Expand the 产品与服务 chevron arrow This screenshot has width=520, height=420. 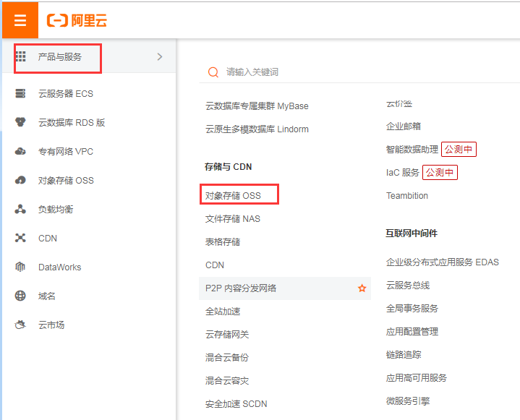click(160, 56)
